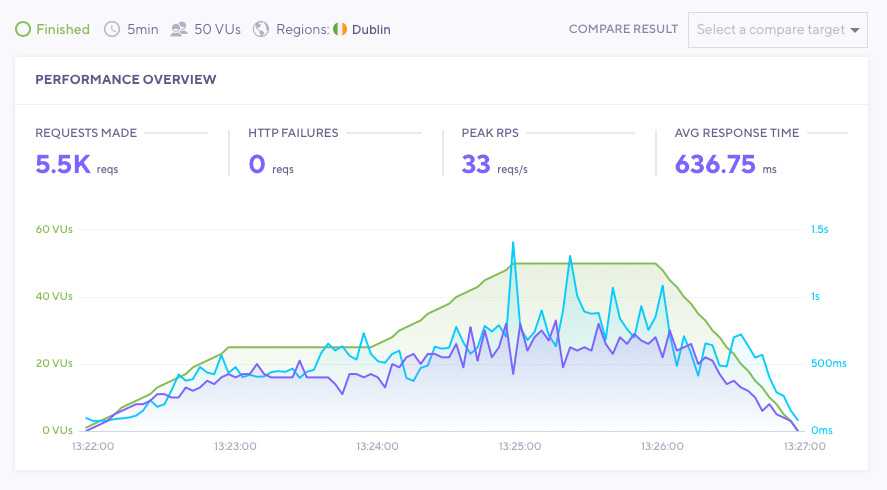Viewport: 887px width, 490px height.
Task: Click the 50 VUs text in header
Action: point(217,29)
